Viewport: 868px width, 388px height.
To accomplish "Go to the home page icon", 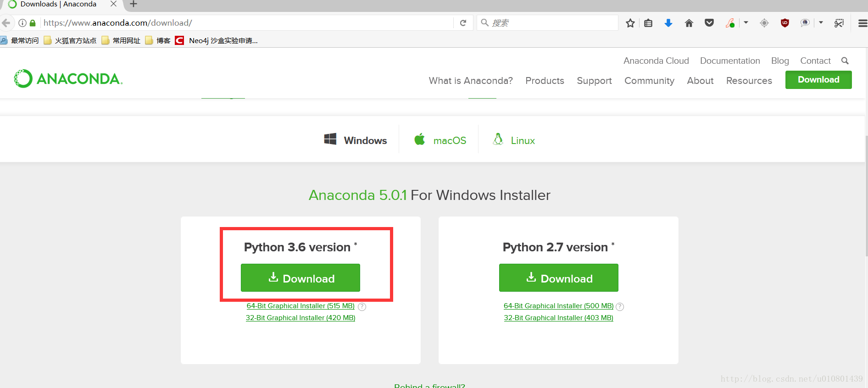I will tap(689, 23).
